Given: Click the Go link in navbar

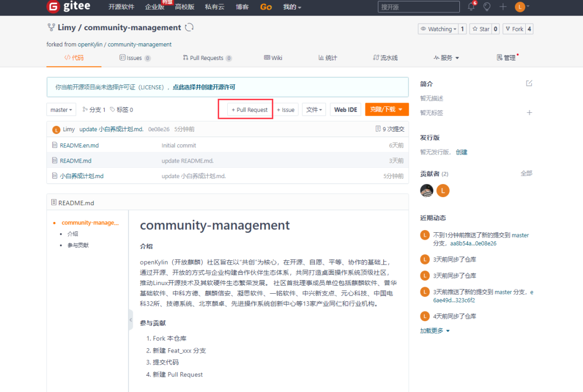Looking at the screenshot, I should point(266,6).
